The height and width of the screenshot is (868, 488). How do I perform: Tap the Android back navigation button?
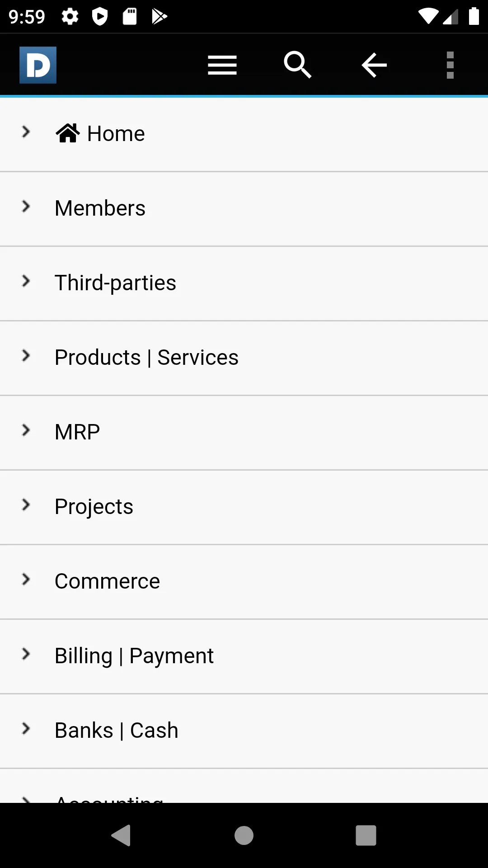tap(121, 835)
